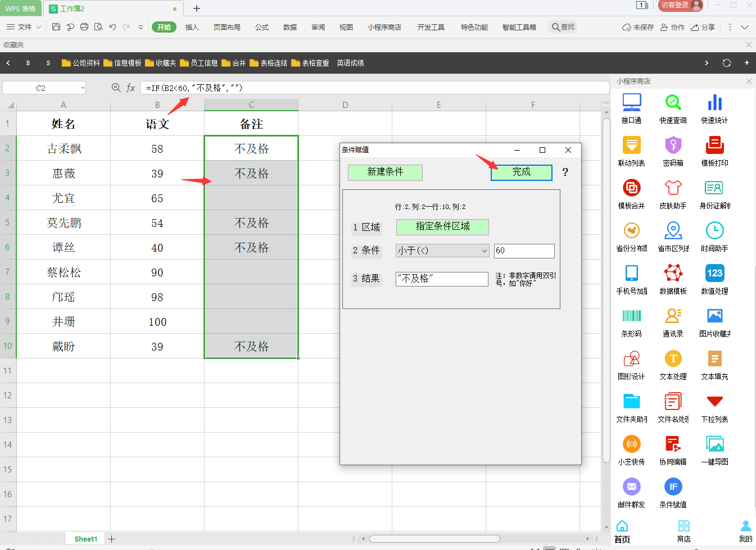This screenshot has height=550, width=756.
Task: Open the 商店 tab in side panel
Action: (x=683, y=531)
